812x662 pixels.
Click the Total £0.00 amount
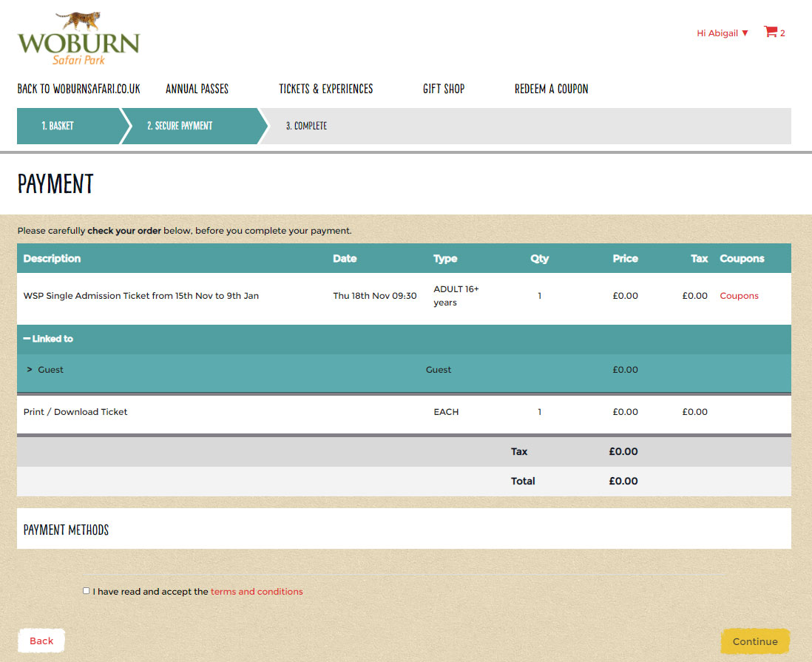623,481
